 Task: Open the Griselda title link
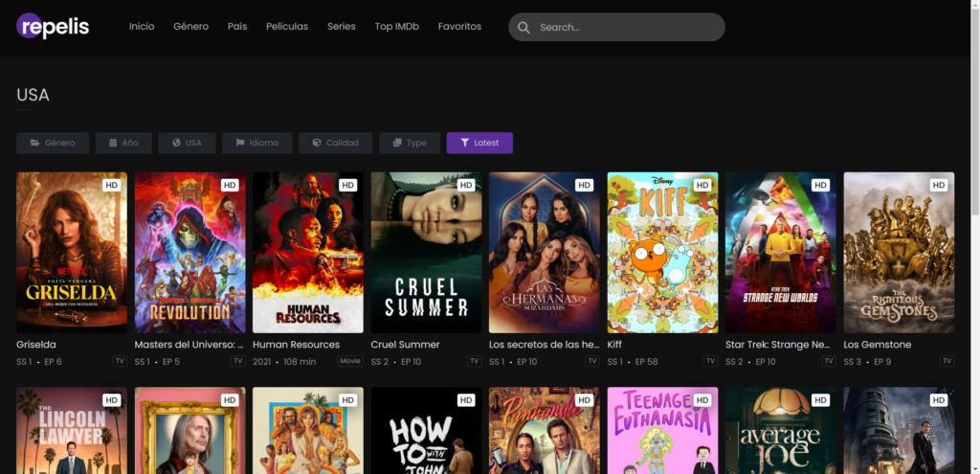coord(36,345)
